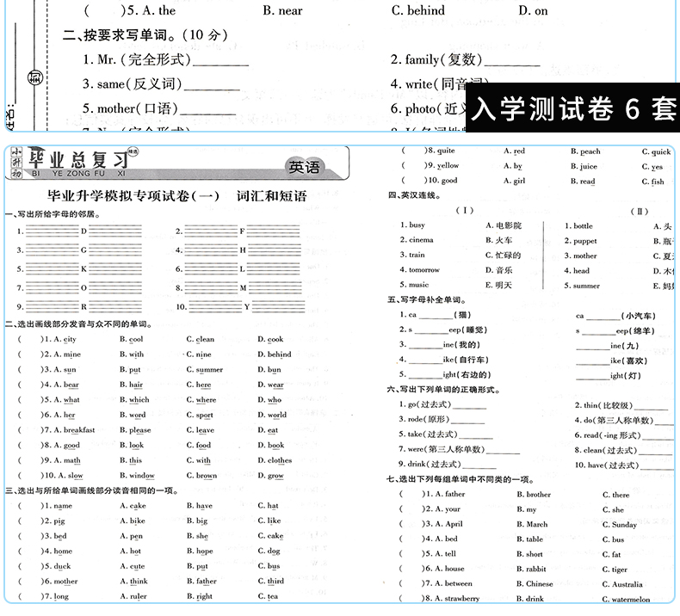Click the word 2. puppet in column II

point(581,241)
